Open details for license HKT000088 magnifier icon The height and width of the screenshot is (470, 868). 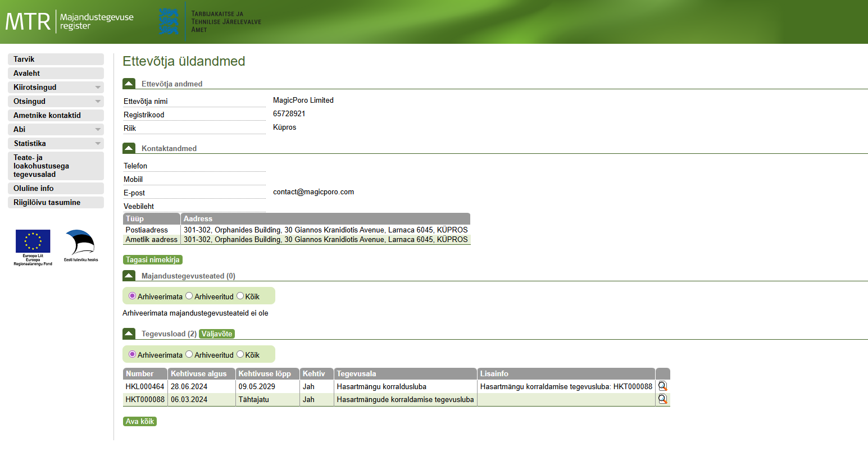[662, 399]
